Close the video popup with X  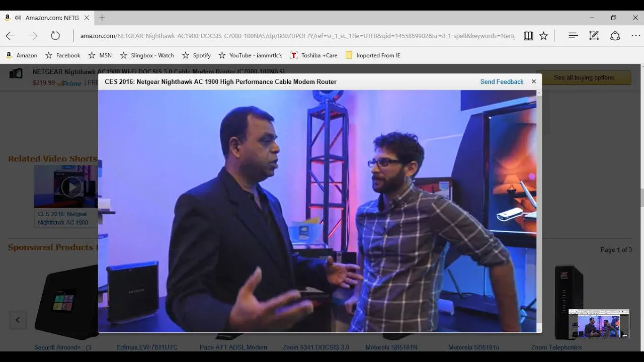534,81
